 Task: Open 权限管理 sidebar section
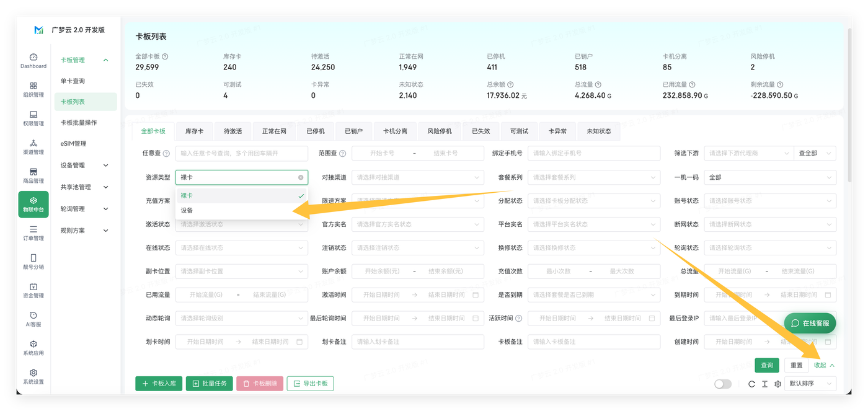coord(33,118)
